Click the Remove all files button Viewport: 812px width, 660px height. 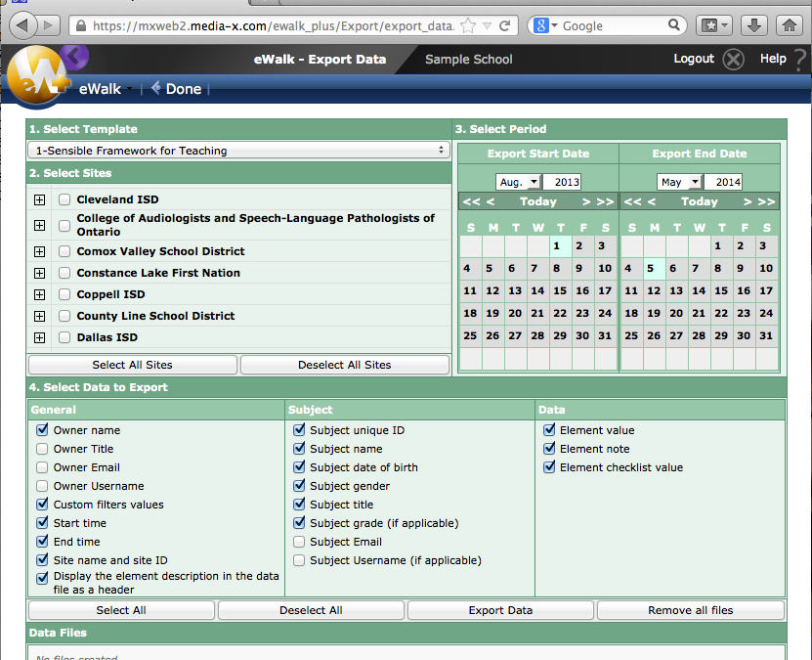pyautogui.click(x=690, y=610)
